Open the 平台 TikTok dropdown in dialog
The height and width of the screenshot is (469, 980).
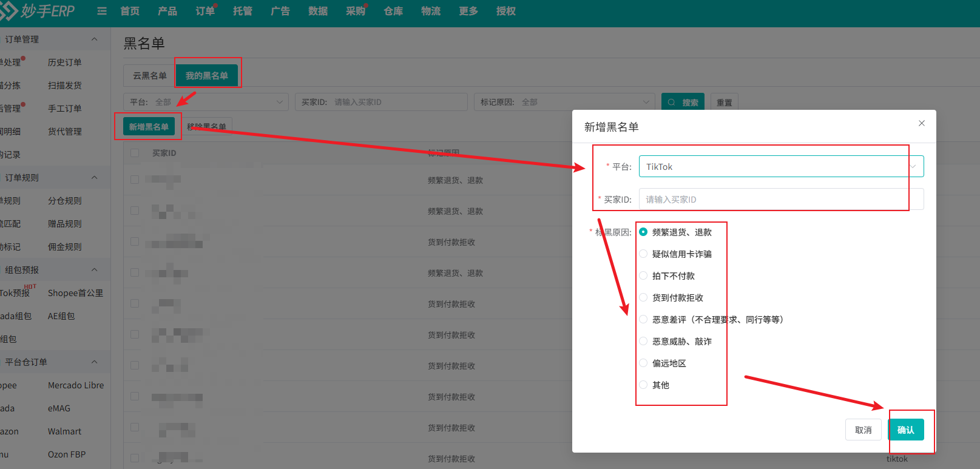pos(781,166)
